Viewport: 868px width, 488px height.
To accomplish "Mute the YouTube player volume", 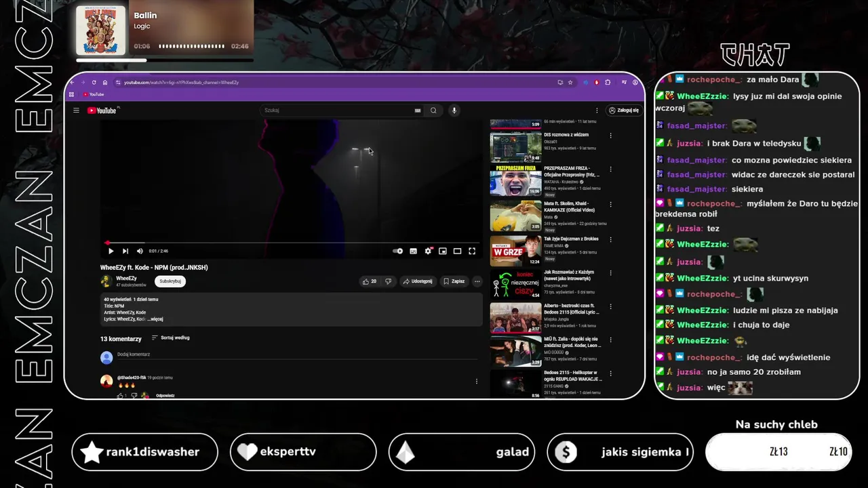I will [x=140, y=251].
